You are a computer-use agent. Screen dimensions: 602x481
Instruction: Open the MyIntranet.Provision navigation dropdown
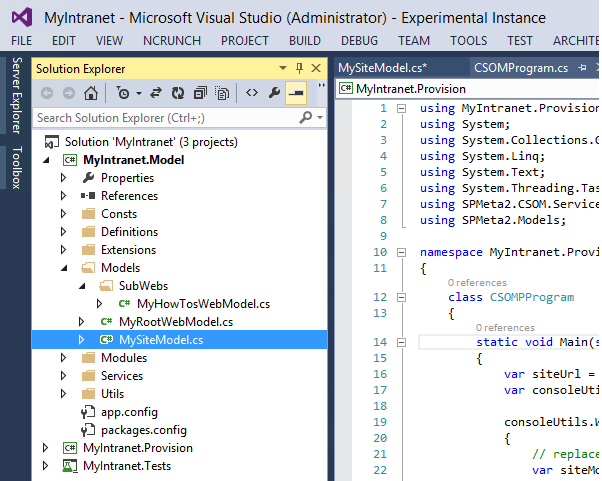[x=468, y=89]
